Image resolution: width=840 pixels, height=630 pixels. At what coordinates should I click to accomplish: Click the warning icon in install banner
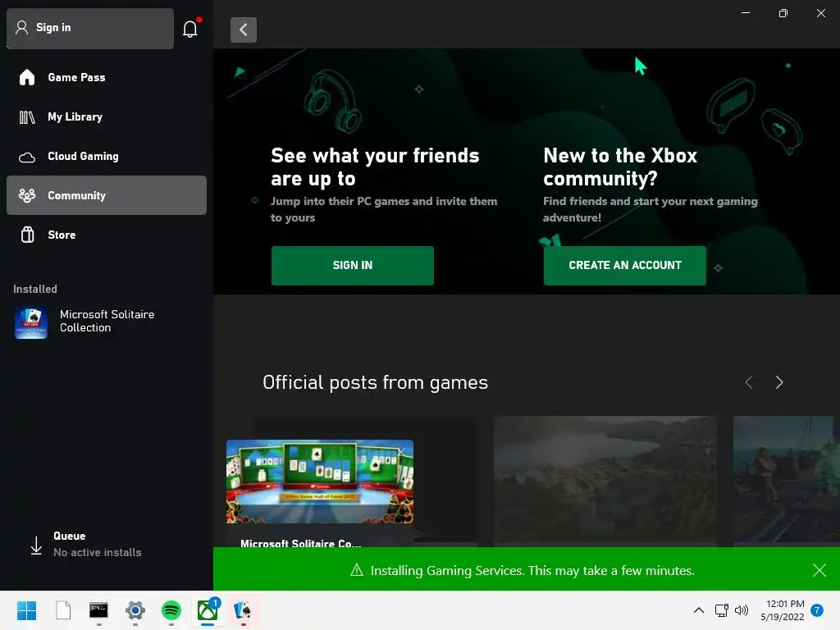357,570
